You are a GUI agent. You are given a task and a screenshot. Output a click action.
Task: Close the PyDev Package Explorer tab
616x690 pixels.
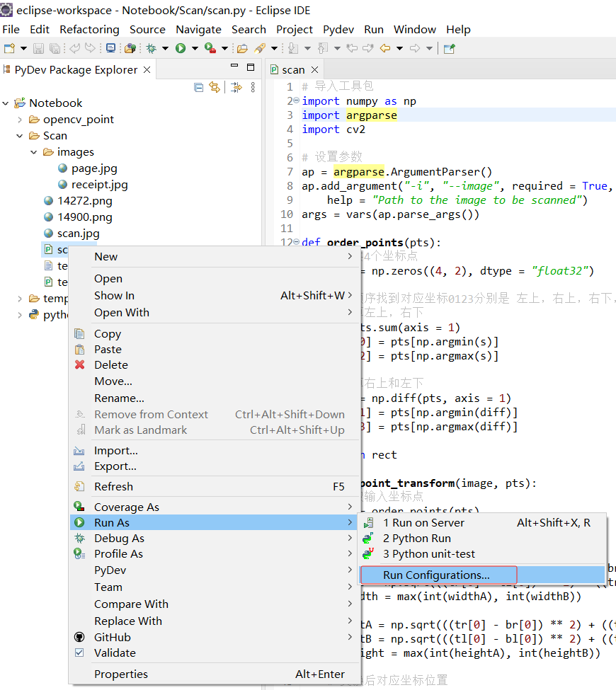tap(147, 70)
